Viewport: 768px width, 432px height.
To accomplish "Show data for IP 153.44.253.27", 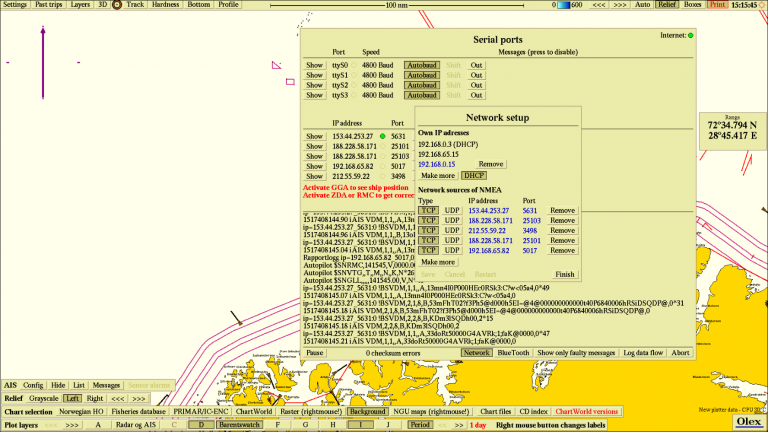I will pos(314,136).
